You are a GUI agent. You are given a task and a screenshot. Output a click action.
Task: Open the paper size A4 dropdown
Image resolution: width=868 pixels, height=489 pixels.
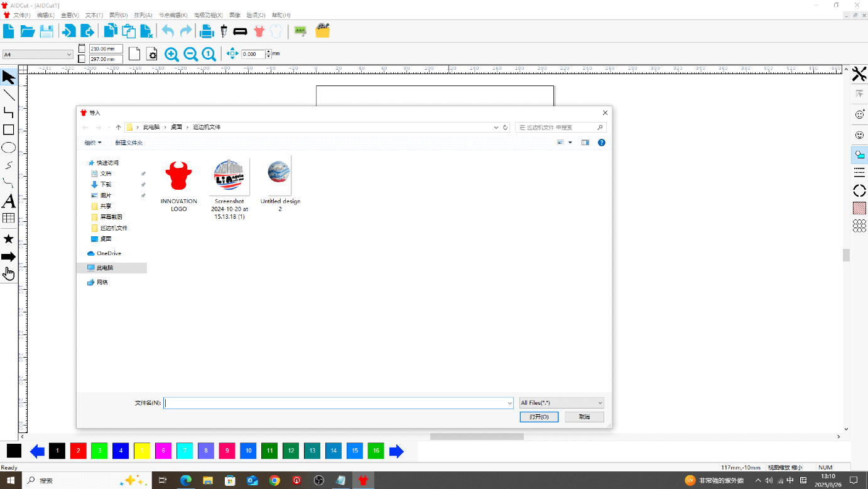[38, 55]
